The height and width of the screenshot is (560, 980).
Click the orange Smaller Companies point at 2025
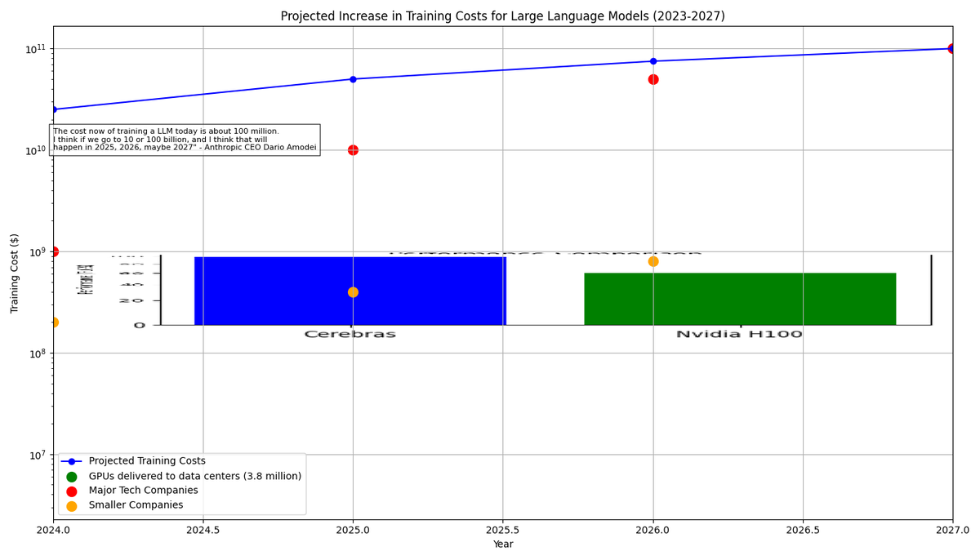pos(353,292)
